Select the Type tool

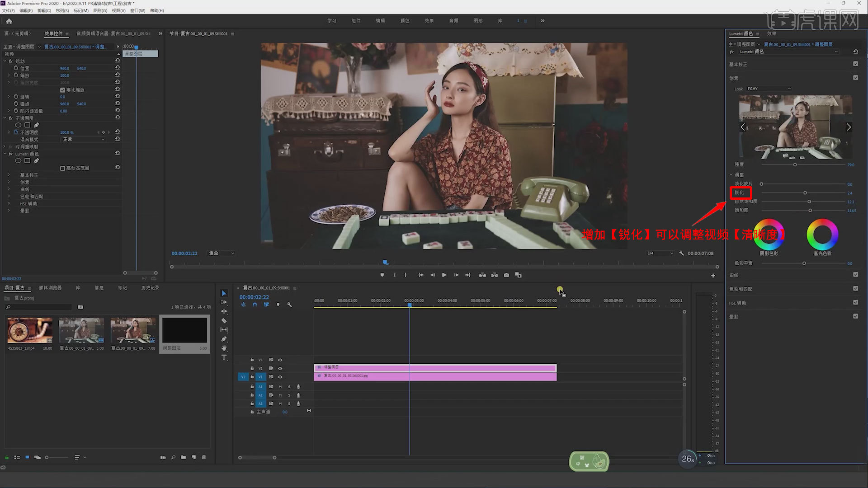point(224,357)
